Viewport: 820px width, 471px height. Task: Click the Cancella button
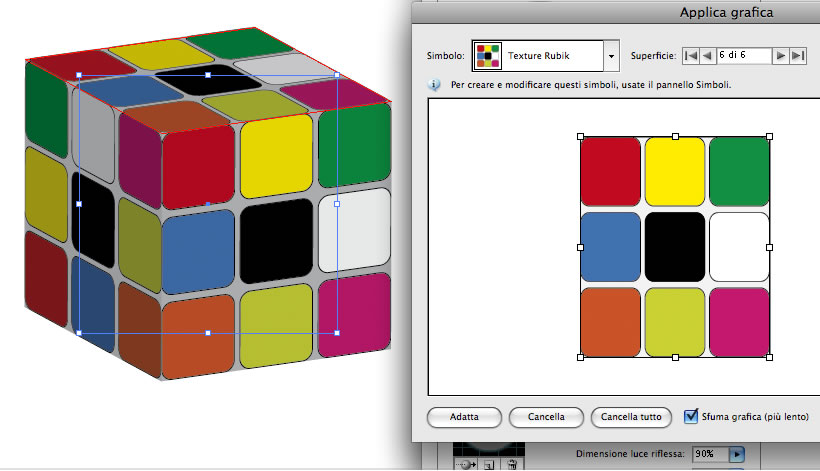pyautogui.click(x=546, y=417)
